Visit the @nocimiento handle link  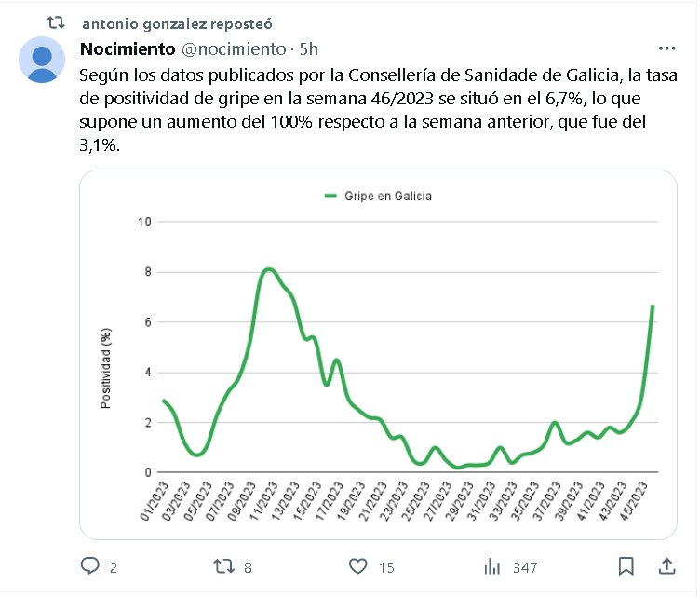click(234, 48)
